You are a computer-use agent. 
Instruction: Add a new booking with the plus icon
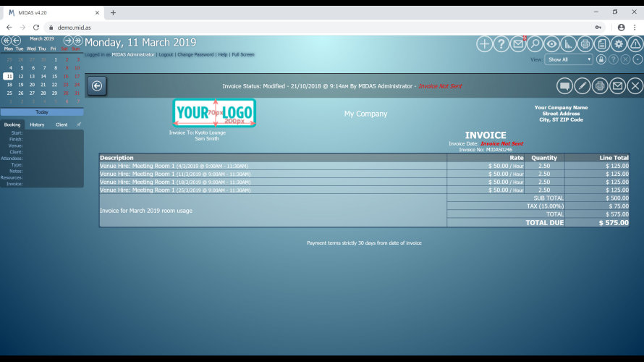coord(484,44)
